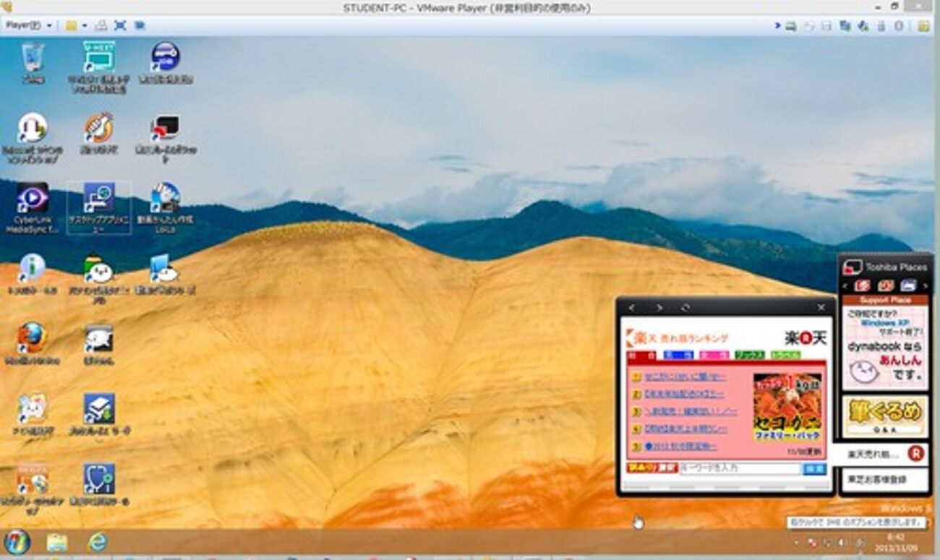Go forward in the Rakuten gadget
The width and height of the screenshot is (940, 560).
click(x=659, y=308)
